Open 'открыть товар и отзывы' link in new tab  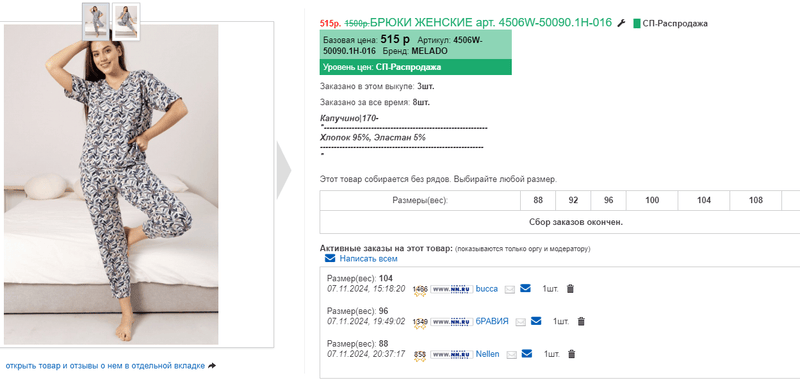105,366
